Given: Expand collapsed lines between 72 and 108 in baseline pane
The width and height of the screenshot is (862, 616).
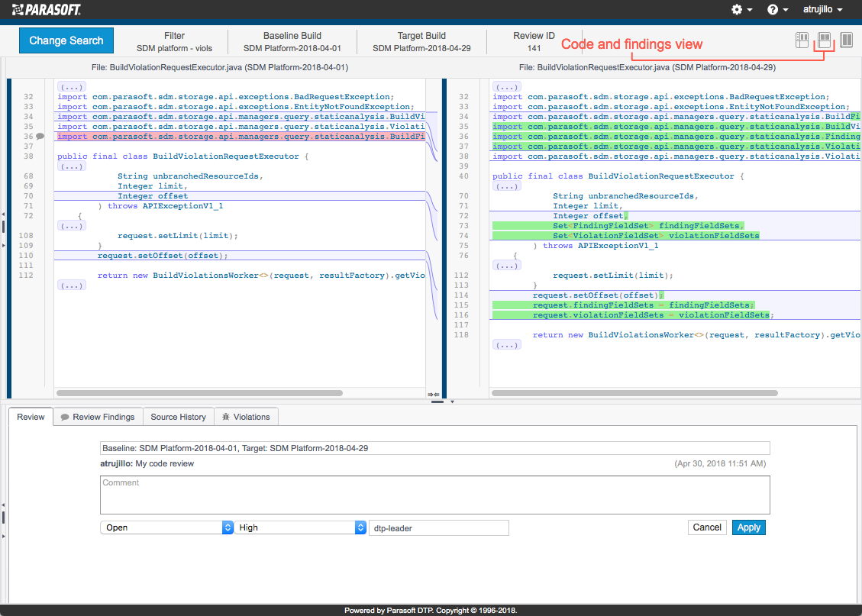Looking at the screenshot, I should coord(72,226).
